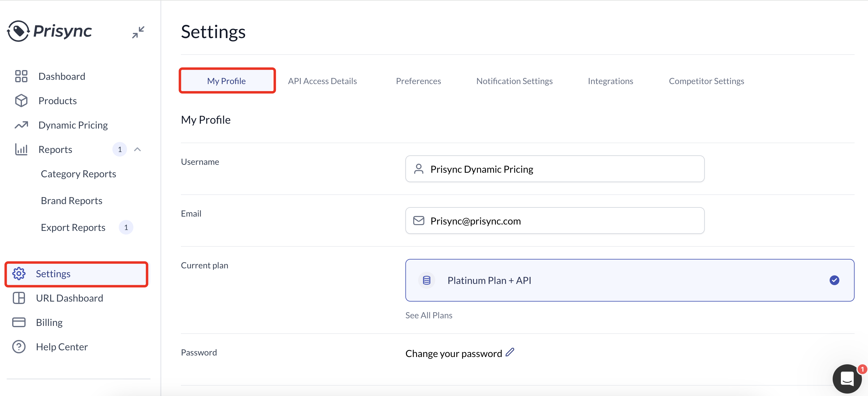868x396 pixels.
Task: Open the Integrations tab
Action: [610, 81]
